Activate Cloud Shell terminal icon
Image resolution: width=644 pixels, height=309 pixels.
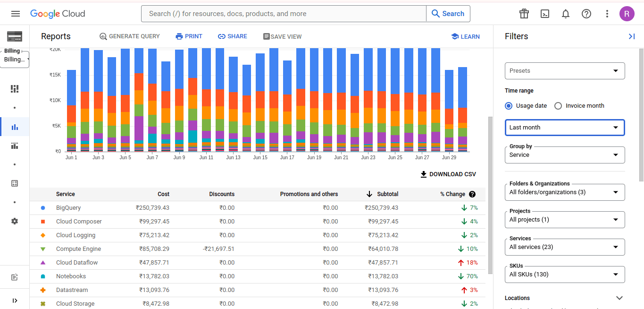coord(545,14)
